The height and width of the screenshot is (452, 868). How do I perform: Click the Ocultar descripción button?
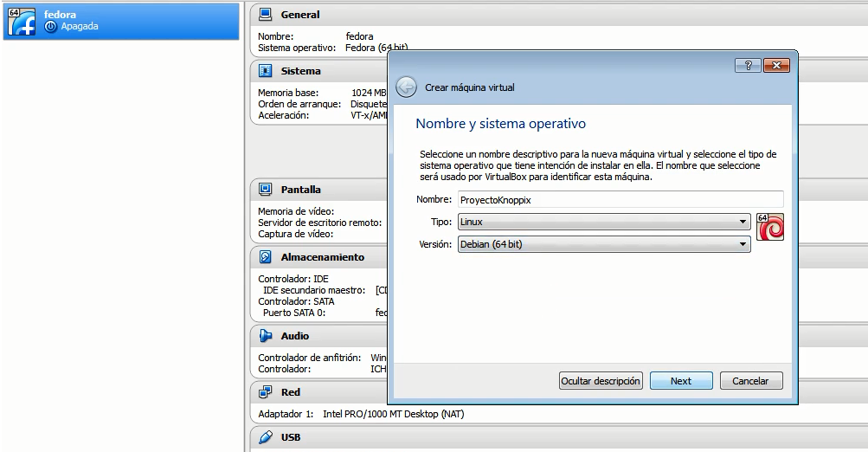[601, 381]
